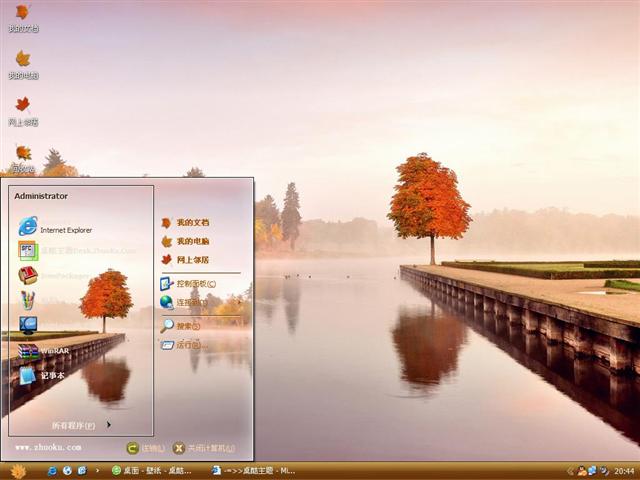
Task: Open 搜索 Search from Start menu
Action: pos(180,326)
